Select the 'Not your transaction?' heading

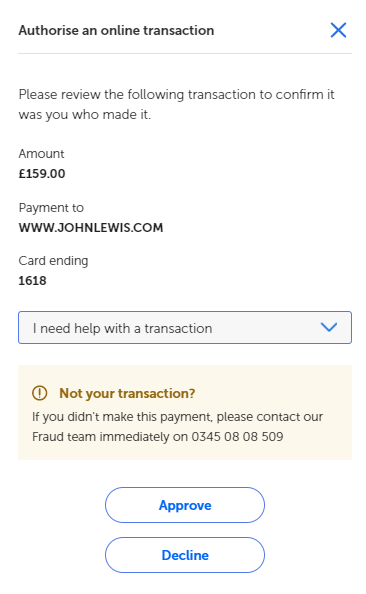point(127,393)
